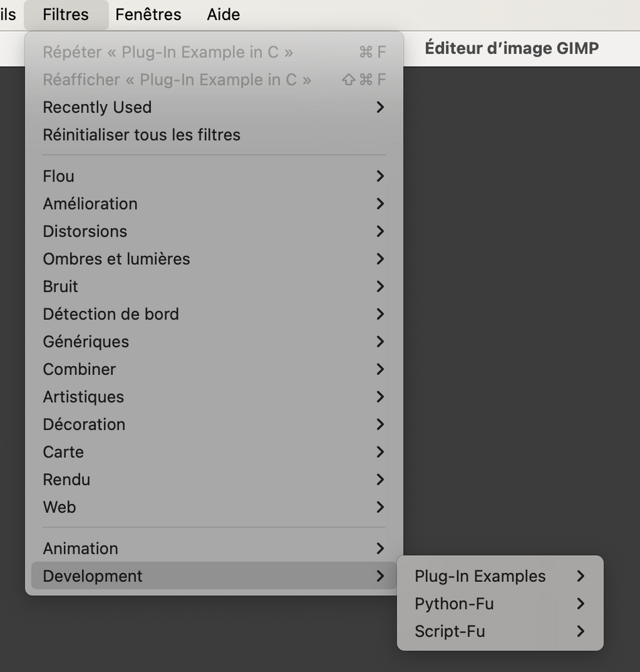This screenshot has width=640, height=672.
Task: Expand the Génériques filter category
Action: click(86, 341)
